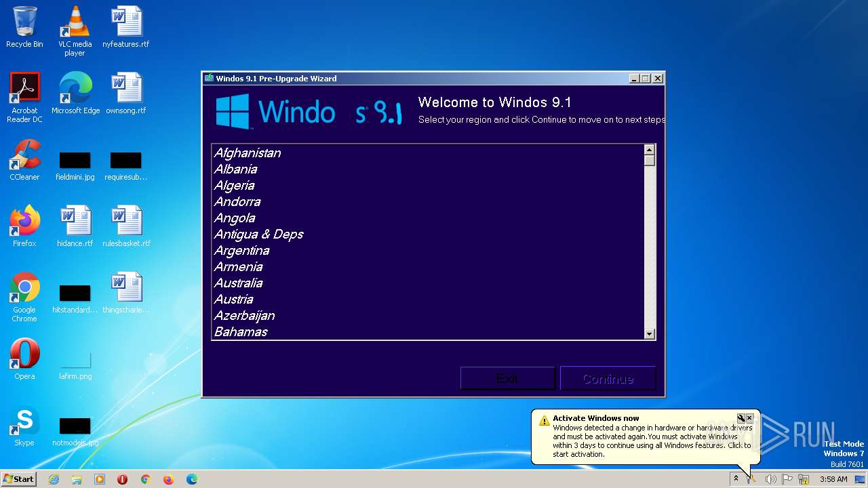Click the region list scrollbar thumb
Viewport: 868px width, 488px height.
pos(649,161)
